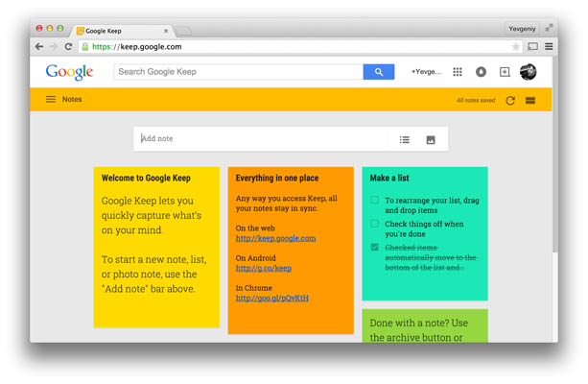Image resolution: width=588 pixels, height=384 pixels.
Task: Open the account profile avatar
Action: [528, 72]
